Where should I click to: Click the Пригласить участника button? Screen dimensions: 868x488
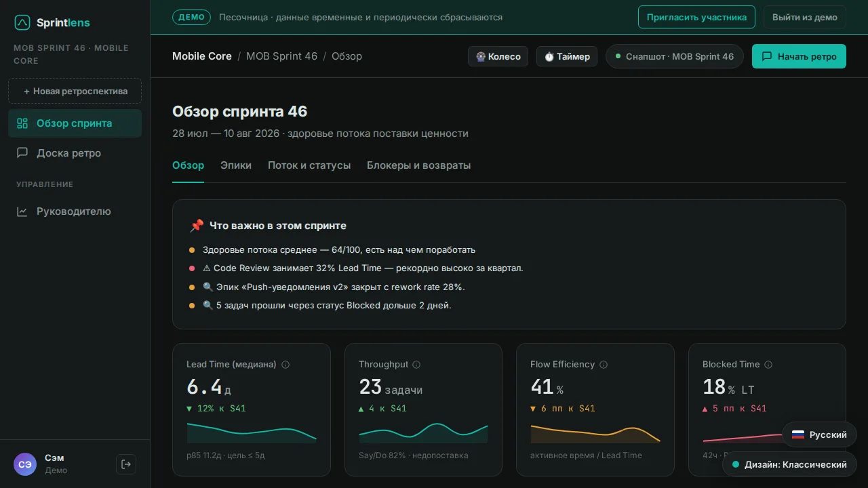coord(696,17)
